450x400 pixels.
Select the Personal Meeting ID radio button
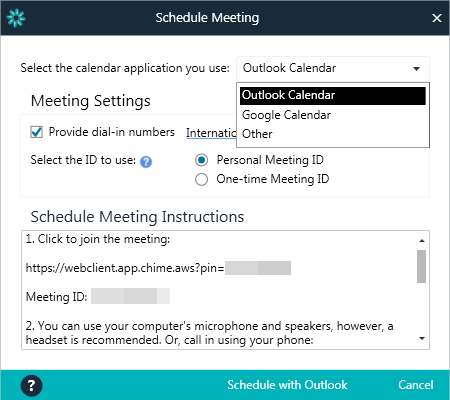(201, 160)
